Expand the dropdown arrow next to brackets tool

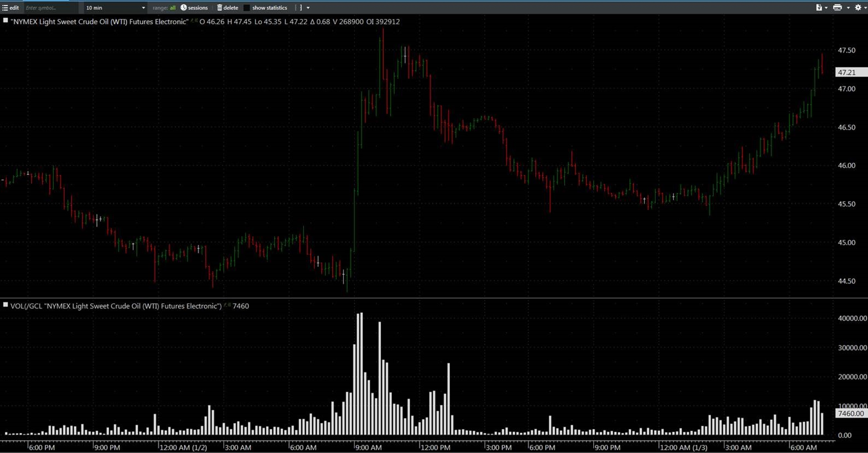[x=308, y=8]
